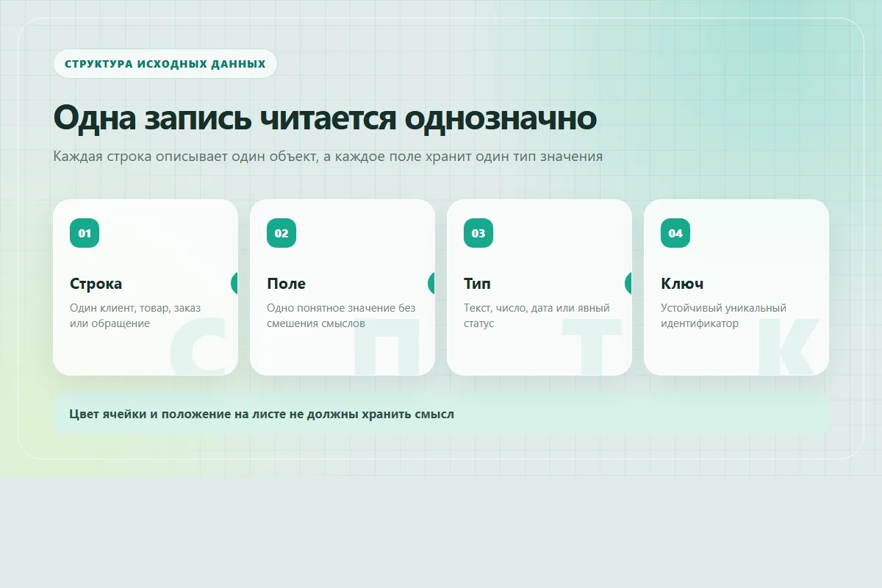
Task: Click the 02 number badge
Action: 282,233
